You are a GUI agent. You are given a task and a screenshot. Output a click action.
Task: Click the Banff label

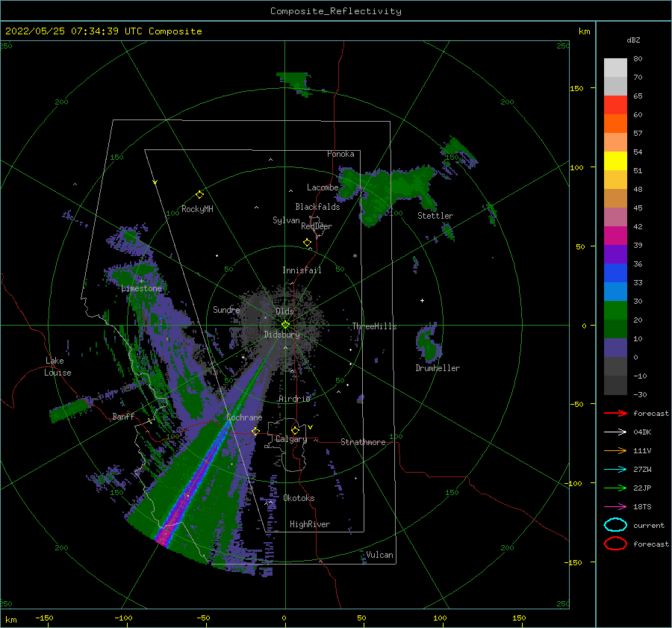123,416
